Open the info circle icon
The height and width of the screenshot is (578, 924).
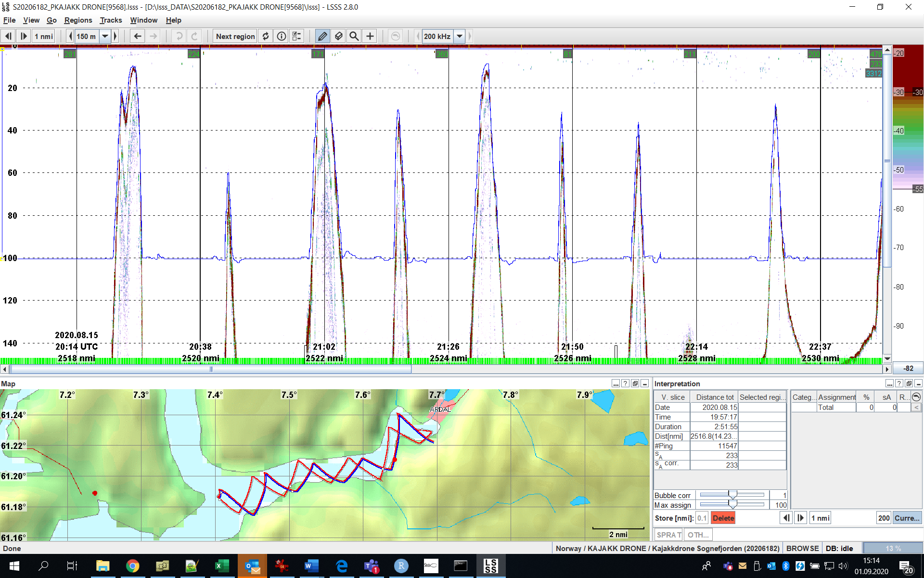point(282,36)
